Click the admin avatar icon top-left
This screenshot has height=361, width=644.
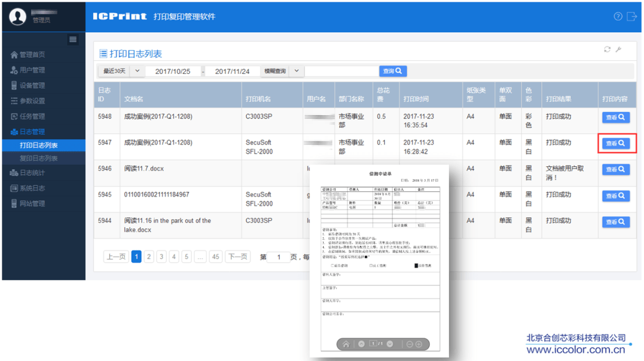pos(17,16)
